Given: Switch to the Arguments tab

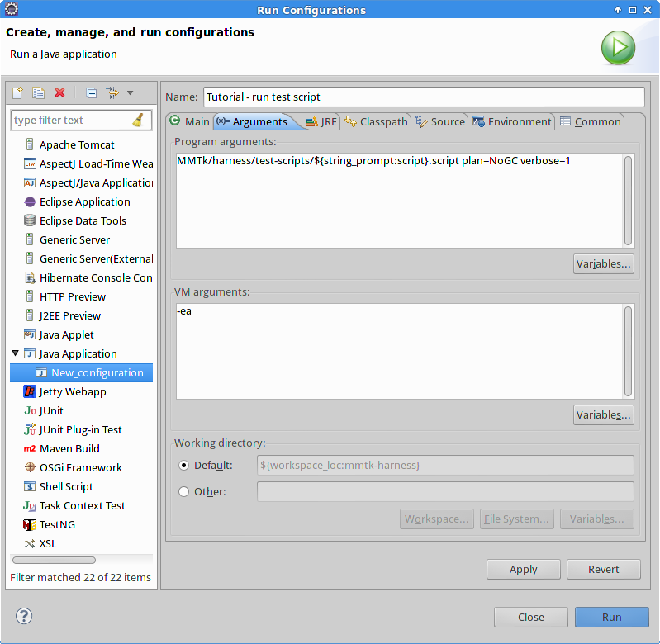Looking at the screenshot, I should 254,121.
